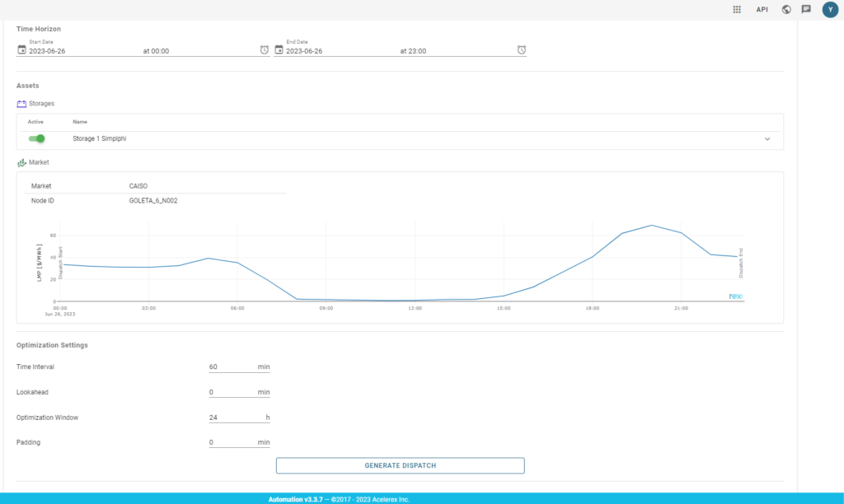Screen dimensions: 844x504
Task: Toggle Storage 1 Simpliphi active switch
Action: click(36, 139)
